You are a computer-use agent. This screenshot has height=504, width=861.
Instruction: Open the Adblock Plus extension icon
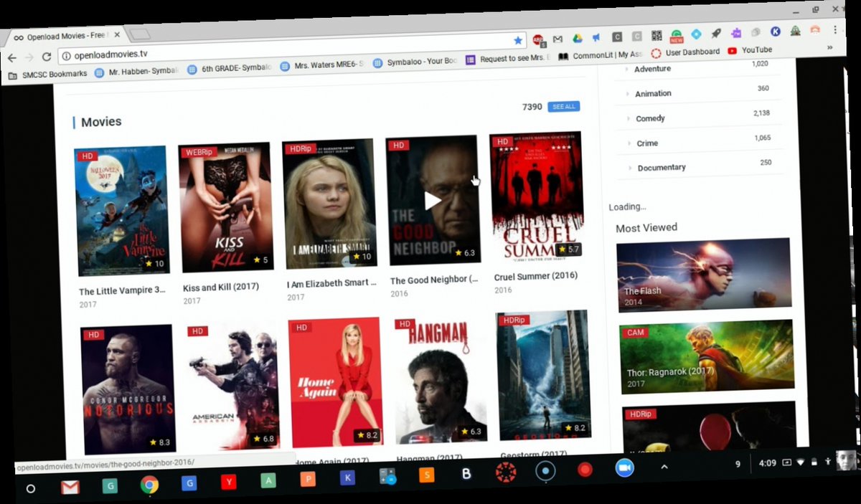click(x=537, y=37)
